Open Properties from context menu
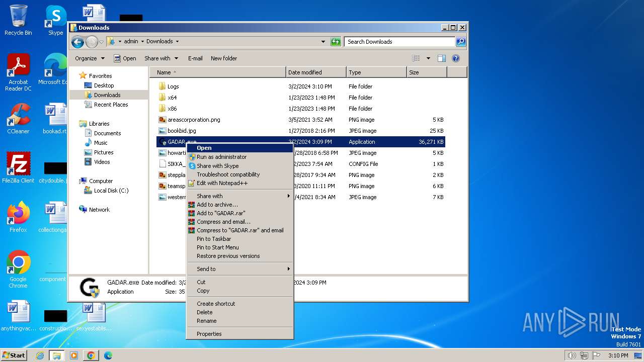 (x=239, y=334)
